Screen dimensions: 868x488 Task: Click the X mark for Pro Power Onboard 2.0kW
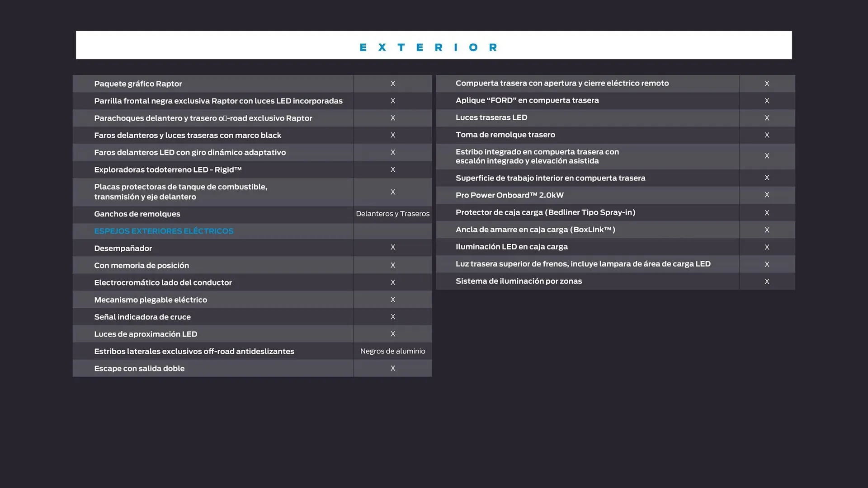[x=766, y=195]
